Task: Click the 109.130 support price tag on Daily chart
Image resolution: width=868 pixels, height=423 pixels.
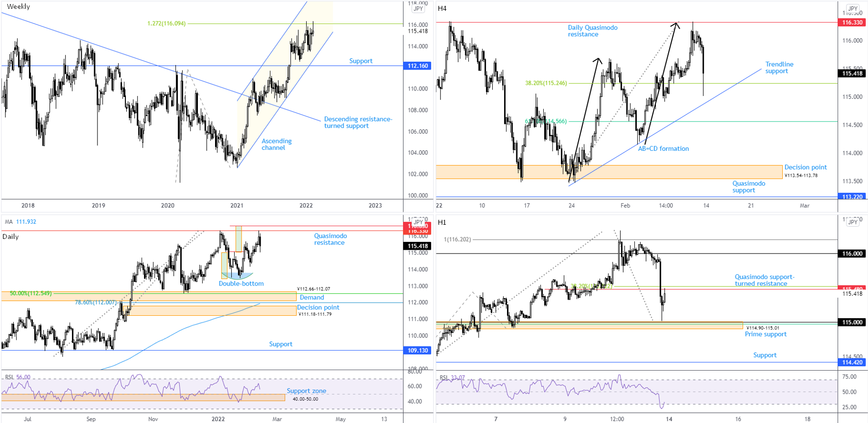Action: 418,351
